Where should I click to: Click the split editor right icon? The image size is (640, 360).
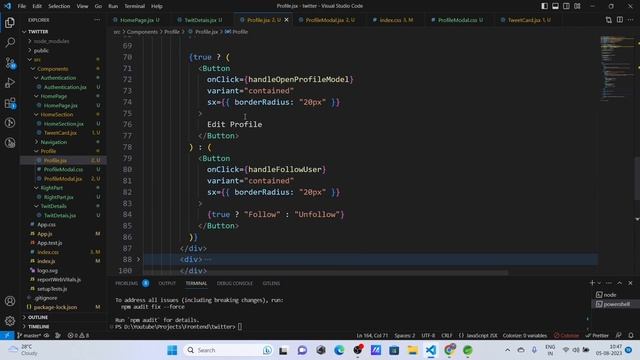click(620, 20)
